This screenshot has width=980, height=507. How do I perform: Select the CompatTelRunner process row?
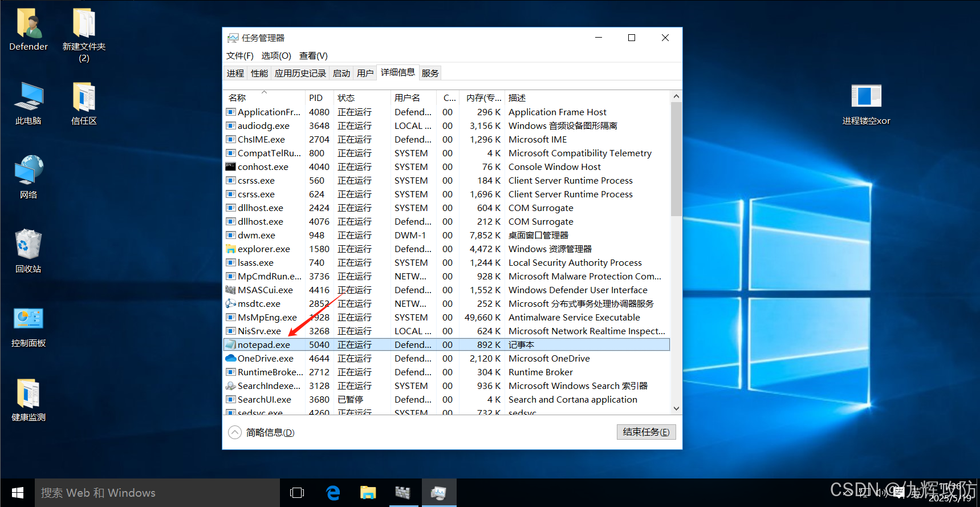(x=446, y=153)
